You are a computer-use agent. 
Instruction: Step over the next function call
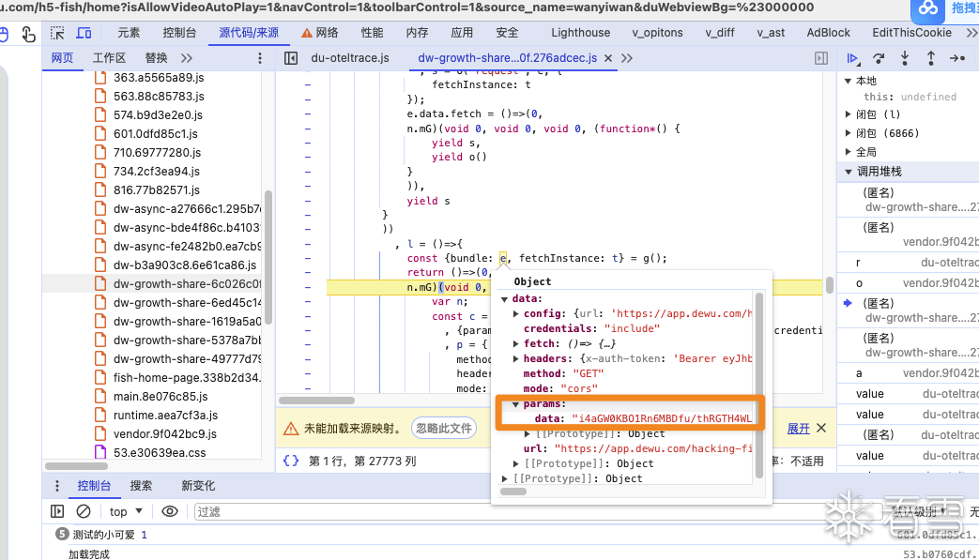point(879,58)
